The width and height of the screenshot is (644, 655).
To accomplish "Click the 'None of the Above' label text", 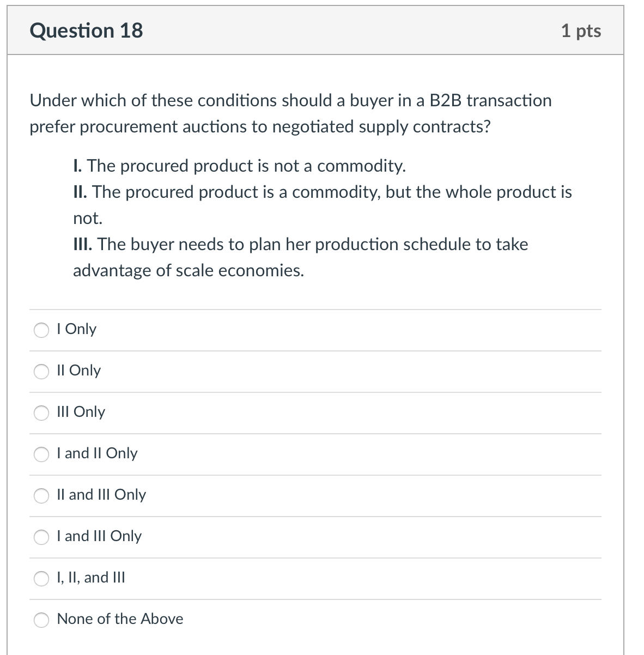I will tap(119, 619).
